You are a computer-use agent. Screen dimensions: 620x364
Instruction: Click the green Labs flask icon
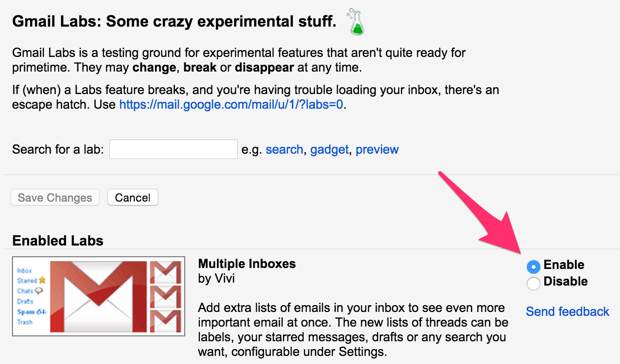356,22
